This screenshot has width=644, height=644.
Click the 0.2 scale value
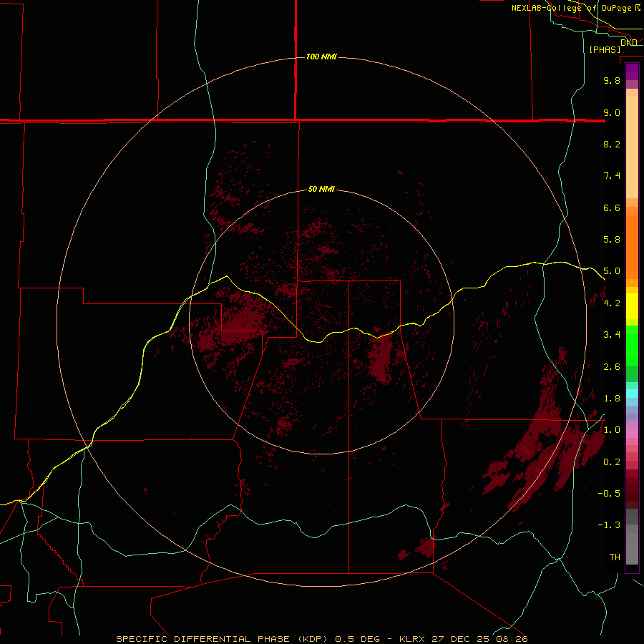pyautogui.click(x=612, y=462)
